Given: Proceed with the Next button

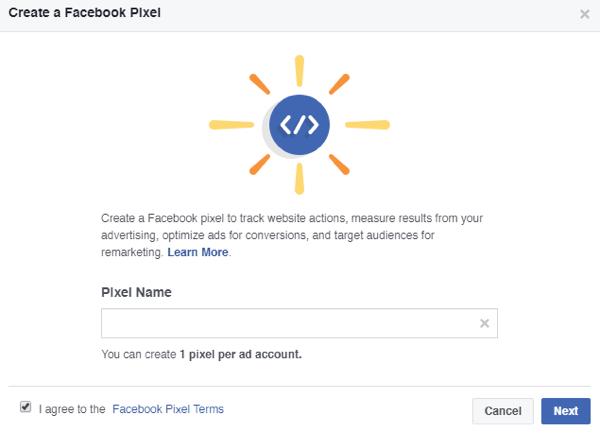Looking at the screenshot, I should 566,411.
